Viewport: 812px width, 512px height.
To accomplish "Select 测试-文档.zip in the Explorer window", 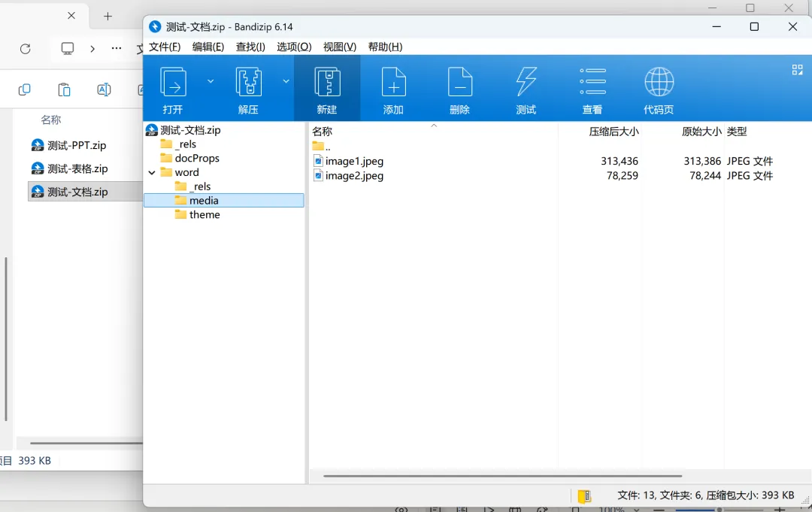I will (x=77, y=192).
